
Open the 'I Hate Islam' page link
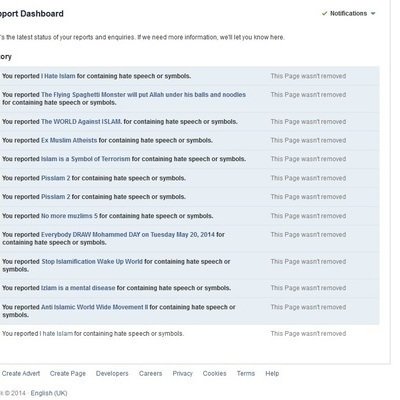(x=58, y=76)
